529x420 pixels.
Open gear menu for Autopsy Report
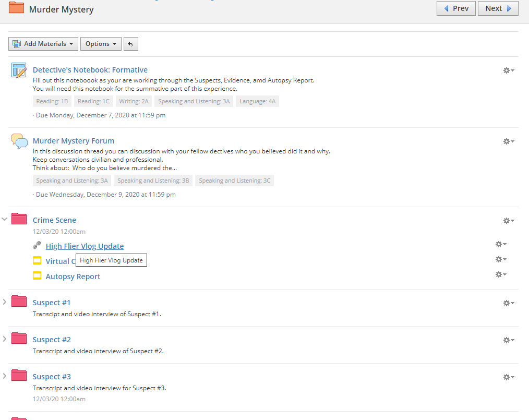tap(501, 274)
